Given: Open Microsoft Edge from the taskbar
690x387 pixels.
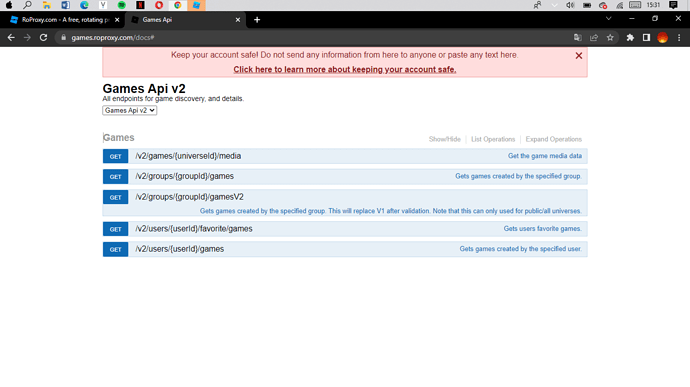Looking at the screenshot, I should (84, 5).
